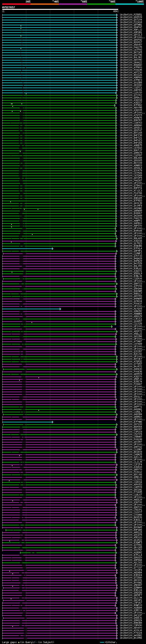Select UniRef100_P09195 hit label
The width and height of the screenshot is (146, 644).
point(131,70)
